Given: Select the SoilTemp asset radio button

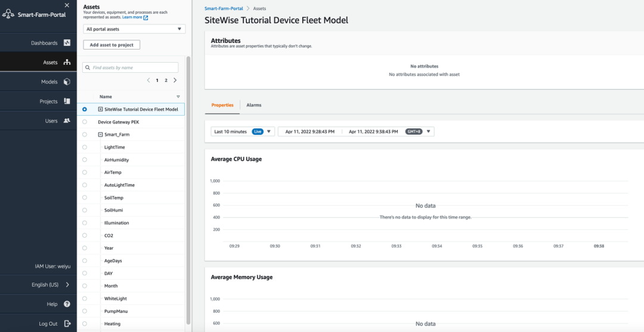Looking at the screenshot, I should point(85,198).
